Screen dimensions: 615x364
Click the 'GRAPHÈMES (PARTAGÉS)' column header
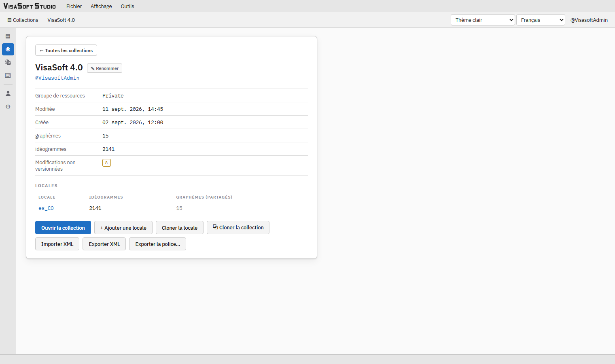[x=204, y=197]
